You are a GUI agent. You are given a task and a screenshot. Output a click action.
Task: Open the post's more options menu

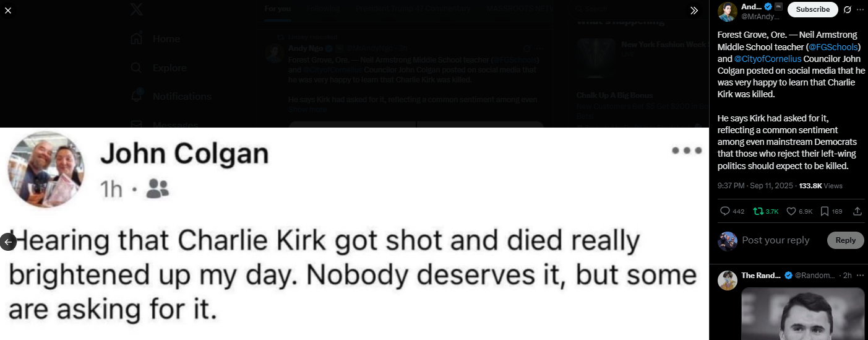pyautogui.click(x=860, y=9)
